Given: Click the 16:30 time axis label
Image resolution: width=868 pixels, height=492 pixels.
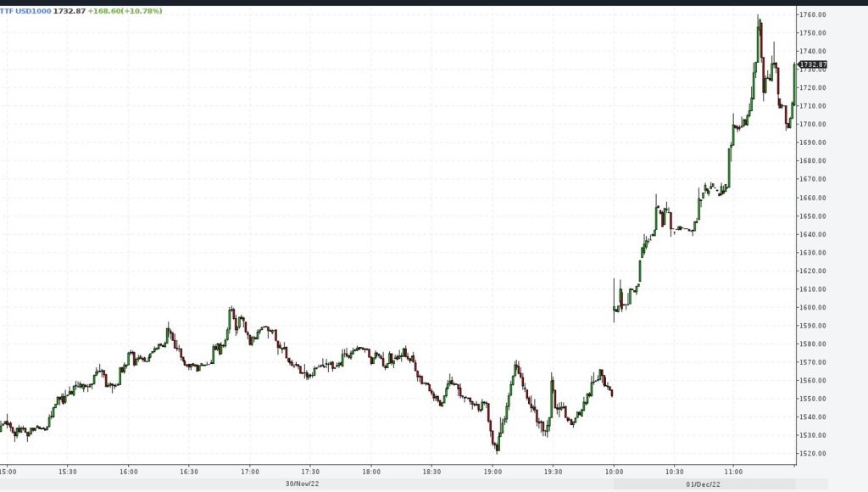Looking at the screenshot, I should pos(189,472).
